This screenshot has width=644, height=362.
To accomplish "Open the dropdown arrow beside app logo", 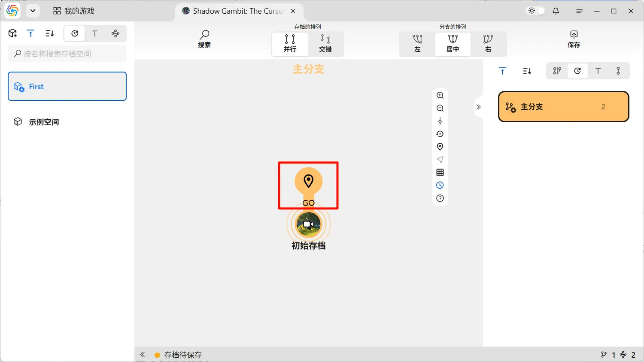I will pos(33,11).
